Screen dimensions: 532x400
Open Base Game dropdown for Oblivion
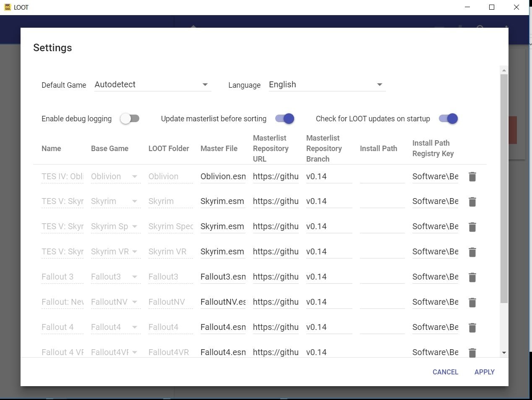115,176
